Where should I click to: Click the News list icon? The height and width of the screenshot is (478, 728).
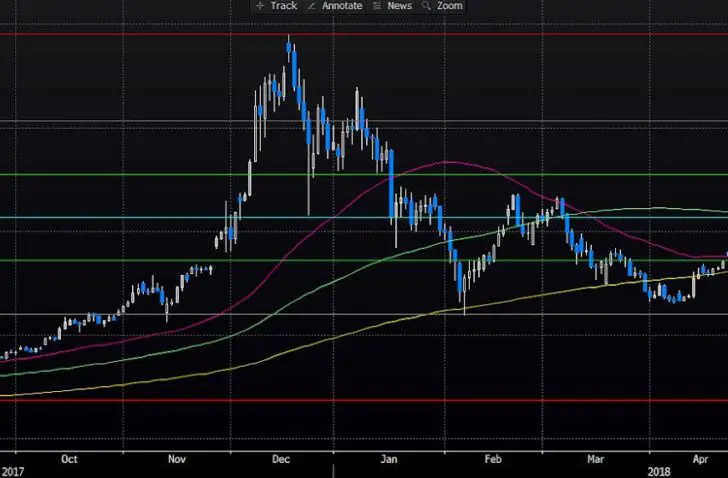tap(377, 6)
